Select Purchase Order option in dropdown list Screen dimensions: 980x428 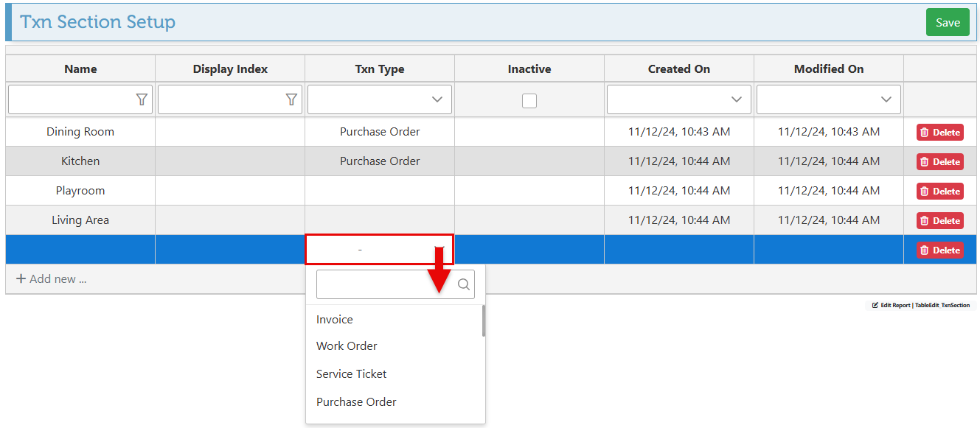pos(356,402)
